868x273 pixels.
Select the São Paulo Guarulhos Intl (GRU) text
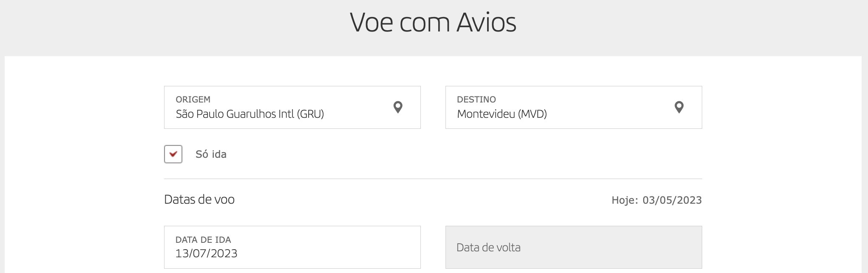(250, 114)
